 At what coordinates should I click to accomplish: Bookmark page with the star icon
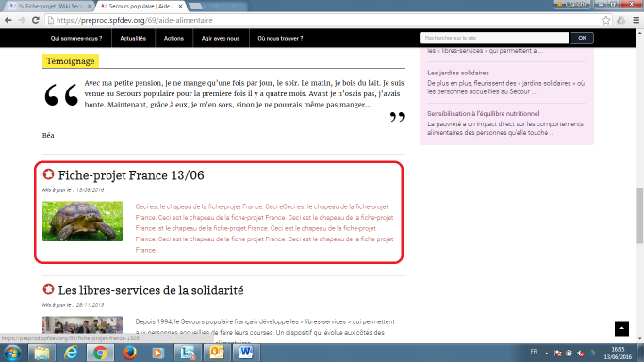tap(605, 20)
